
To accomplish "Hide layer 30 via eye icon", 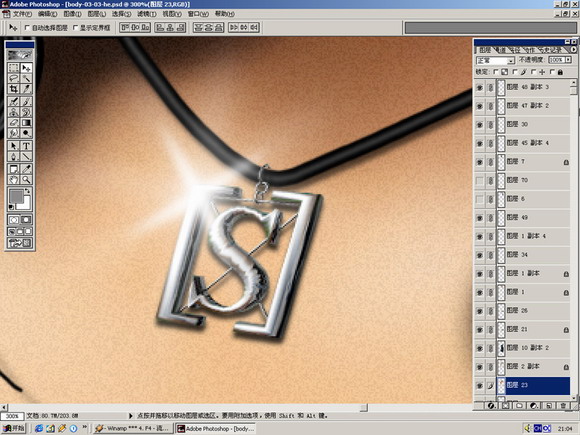I will pos(480,125).
